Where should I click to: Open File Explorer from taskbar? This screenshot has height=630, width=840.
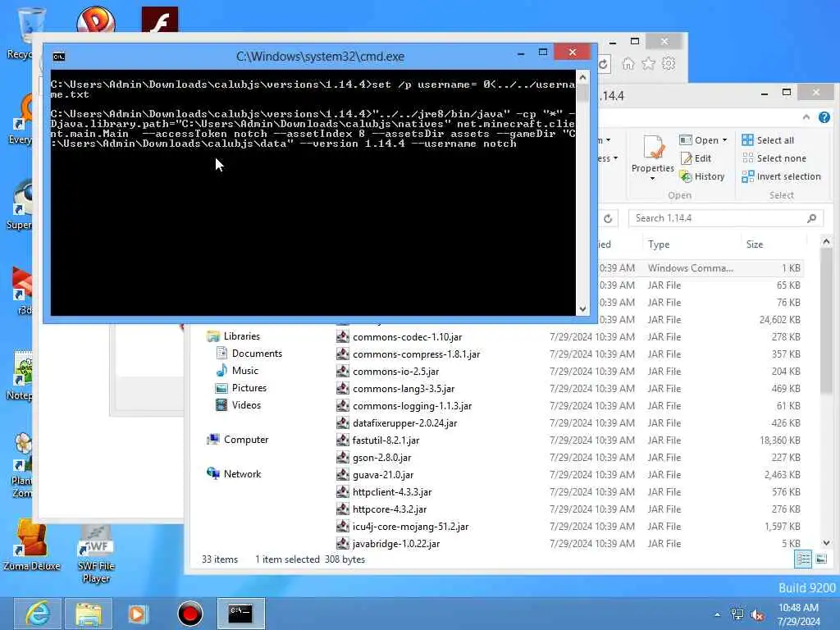coord(89,614)
